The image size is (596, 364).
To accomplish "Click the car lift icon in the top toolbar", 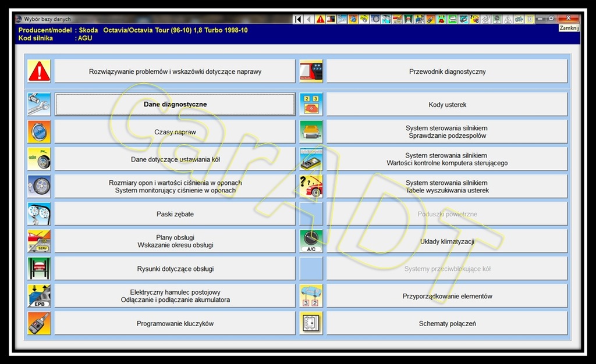I will pyautogui.click(x=408, y=19).
